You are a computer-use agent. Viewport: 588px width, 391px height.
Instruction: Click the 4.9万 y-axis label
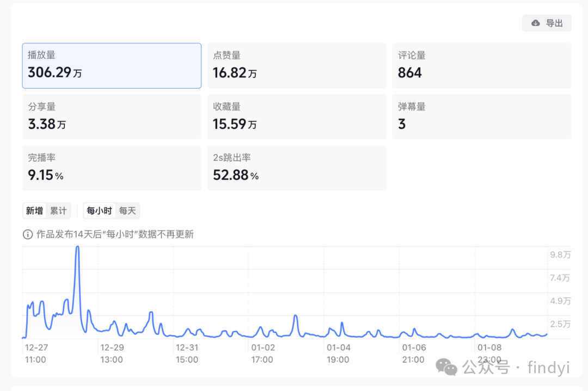coord(560,301)
